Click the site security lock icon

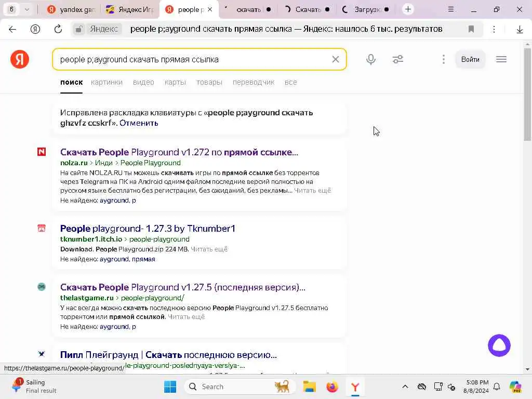click(79, 29)
